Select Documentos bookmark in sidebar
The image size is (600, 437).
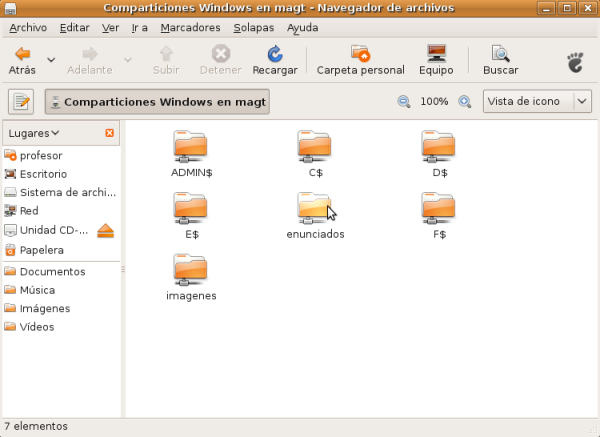point(52,271)
